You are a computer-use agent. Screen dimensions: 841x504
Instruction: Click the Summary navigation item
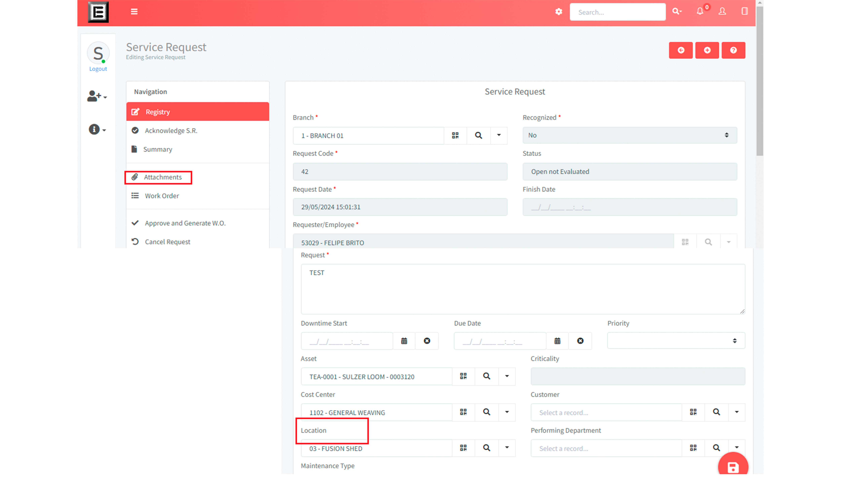coord(157,149)
